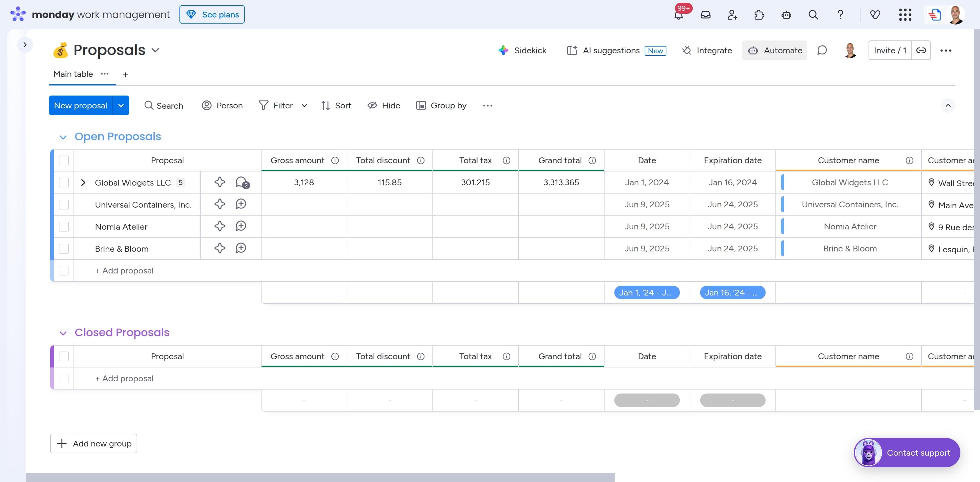Open the Proposals board title dropdown
The width and height of the screenshot is (980, 482).
pos(155,50)
